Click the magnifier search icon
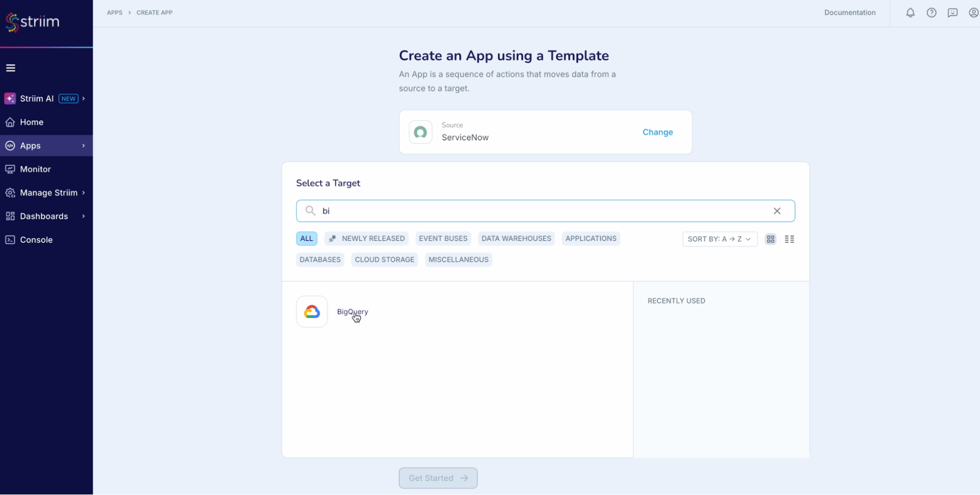Image resolution: width=980 pixels, height=495 pixels. 310,211
